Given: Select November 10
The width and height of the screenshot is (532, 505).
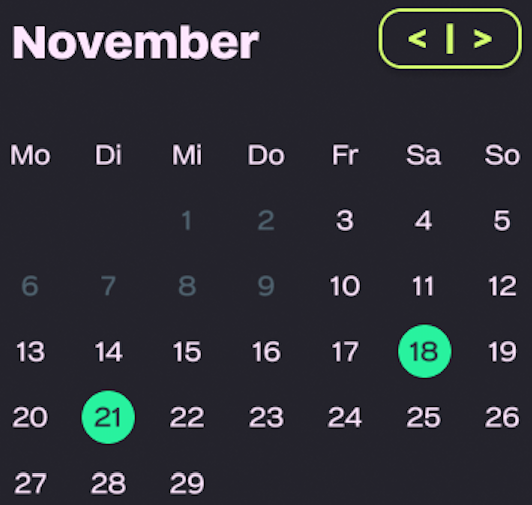Looking at the screenshot, I should click(x=345, y=286).
